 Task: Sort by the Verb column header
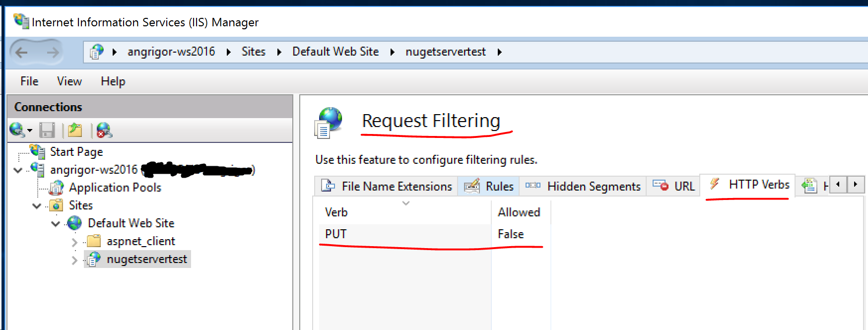point(405,212)
